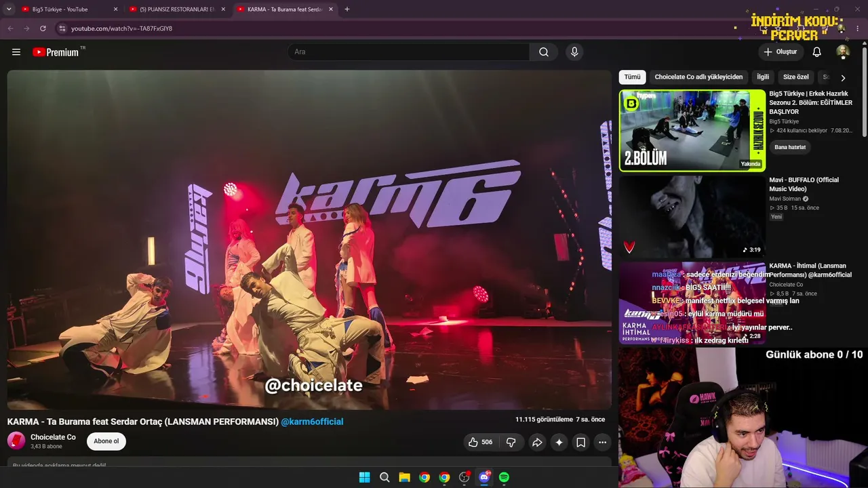Click the search magnifier button
Image resolution: width=868 pixels, height=488 pixels.
(x=544, y=52)
